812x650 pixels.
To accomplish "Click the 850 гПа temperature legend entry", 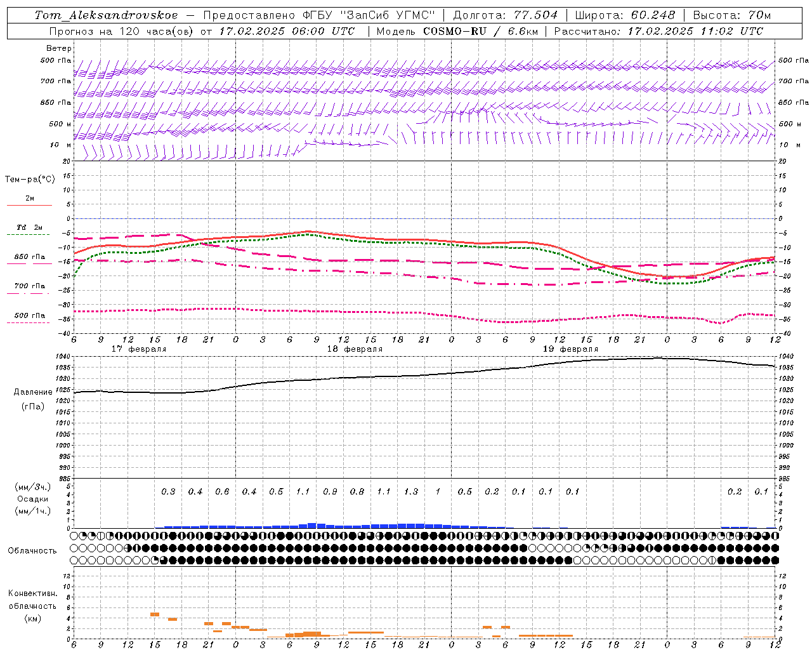I will click(30, 257).
